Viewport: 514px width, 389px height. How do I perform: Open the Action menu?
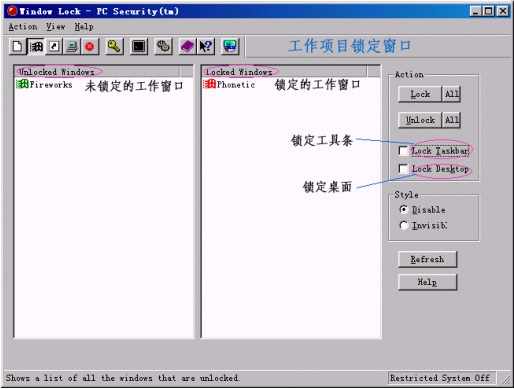pos(23,27)
